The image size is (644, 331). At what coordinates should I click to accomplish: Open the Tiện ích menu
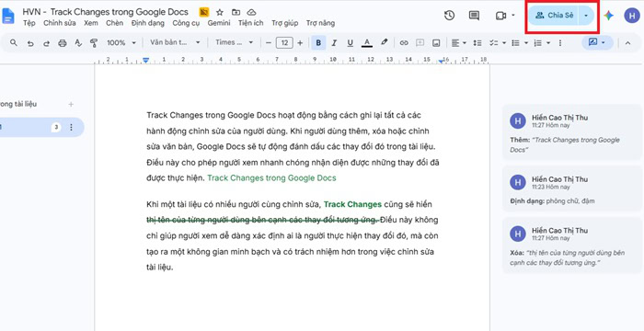pyautogui.click(x=250, y=23)
